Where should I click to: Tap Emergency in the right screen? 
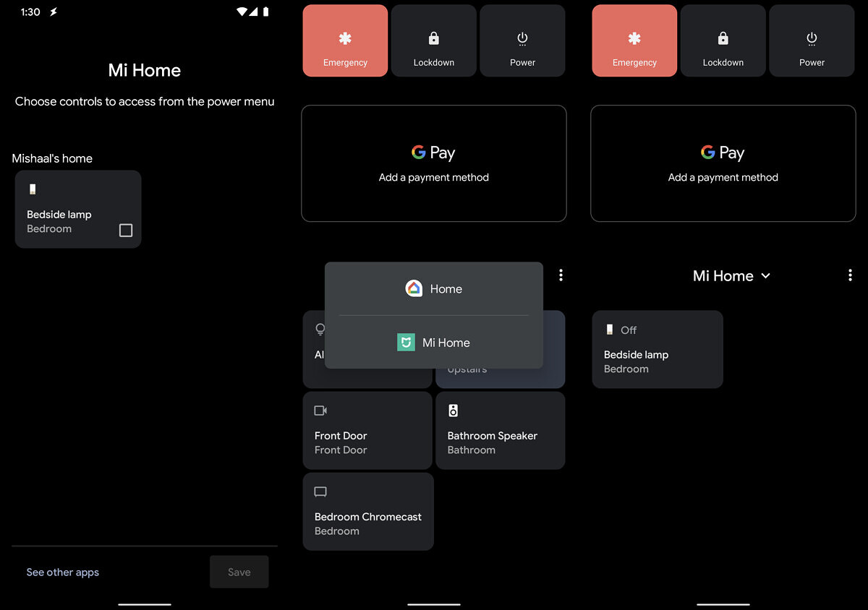pos(635,40)
